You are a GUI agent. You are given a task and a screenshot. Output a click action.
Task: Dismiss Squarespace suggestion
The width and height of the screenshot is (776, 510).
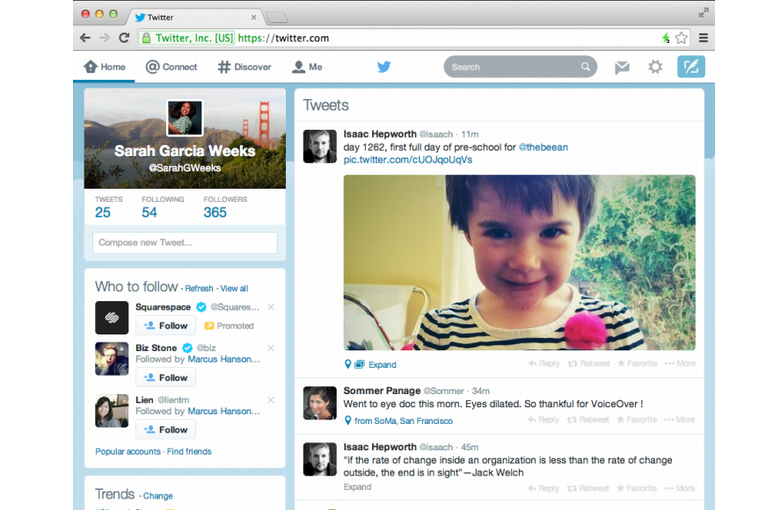(271, 307)
